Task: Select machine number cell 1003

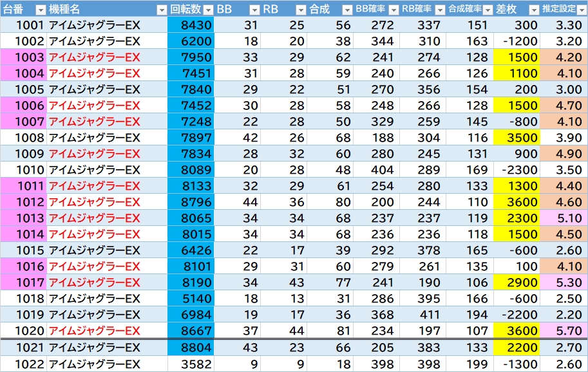Action: point(23,57)
